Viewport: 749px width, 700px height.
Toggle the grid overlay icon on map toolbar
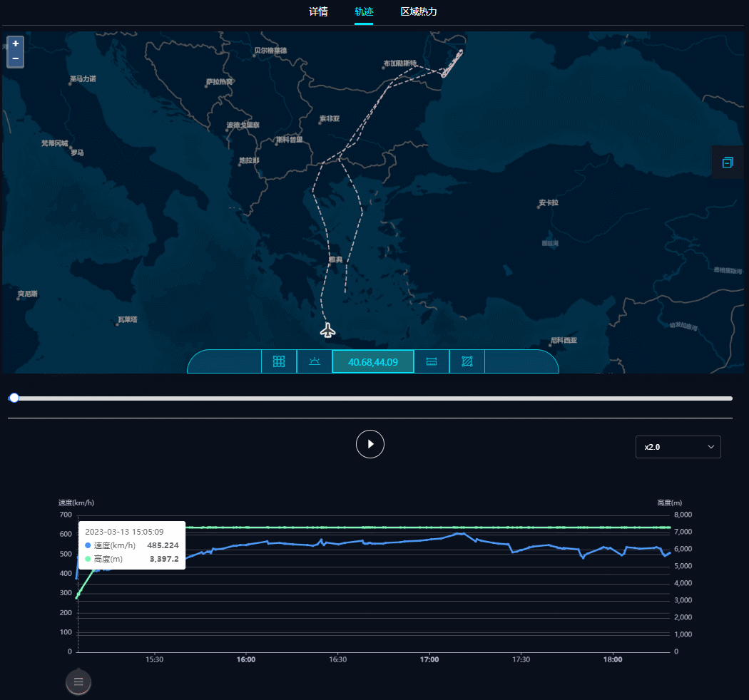coord(279,361)
